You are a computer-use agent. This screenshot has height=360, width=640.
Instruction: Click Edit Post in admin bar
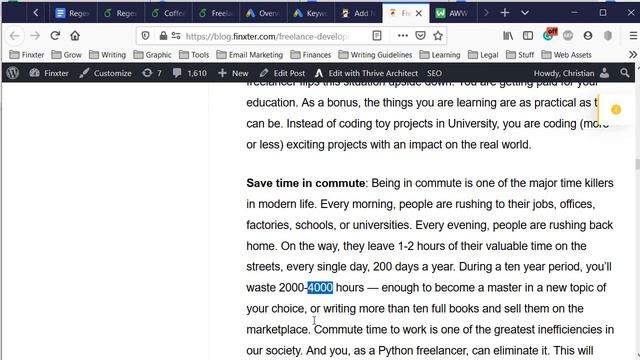[x=282, y=73]
